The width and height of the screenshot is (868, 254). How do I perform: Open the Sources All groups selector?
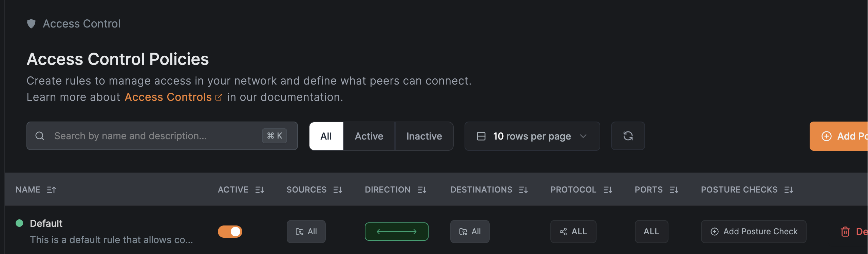point(306,232)
